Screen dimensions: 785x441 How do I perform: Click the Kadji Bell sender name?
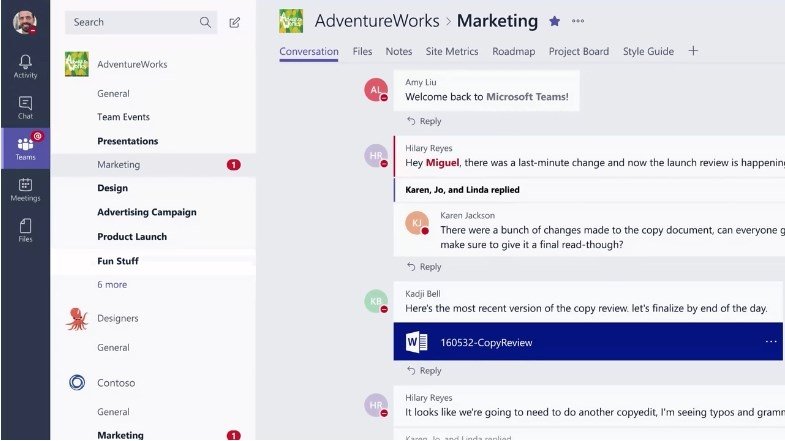pyautogui.click(x=423, y=294)
